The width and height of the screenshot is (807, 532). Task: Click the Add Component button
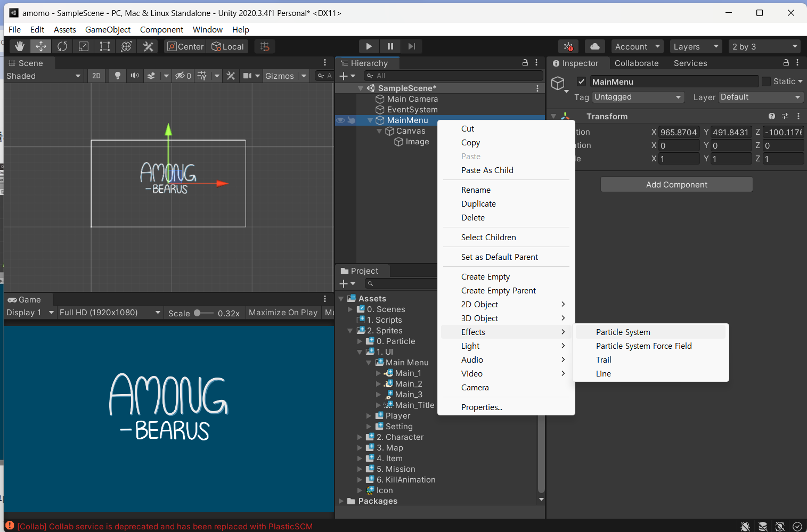point(676,184)
